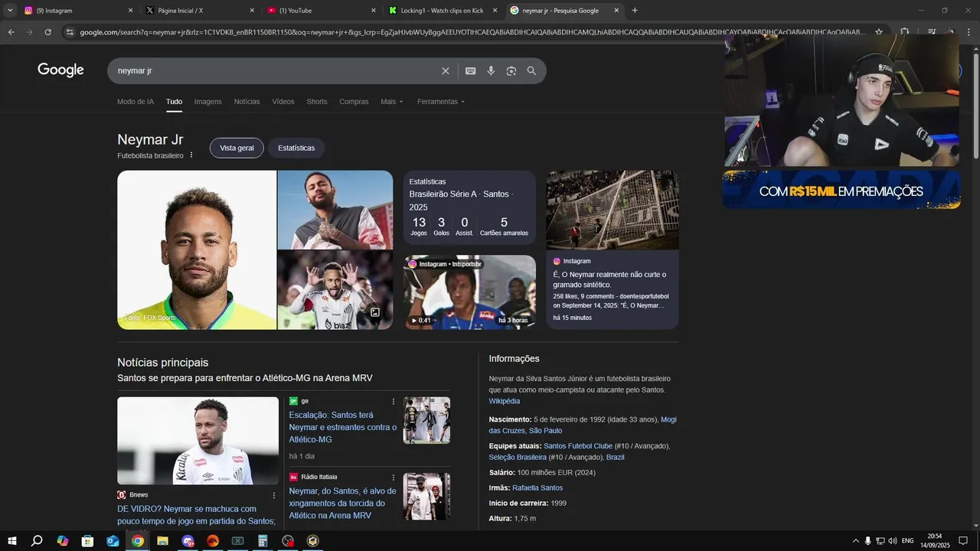
Task: Reload the page in Chrome
Action: [47, 32]
